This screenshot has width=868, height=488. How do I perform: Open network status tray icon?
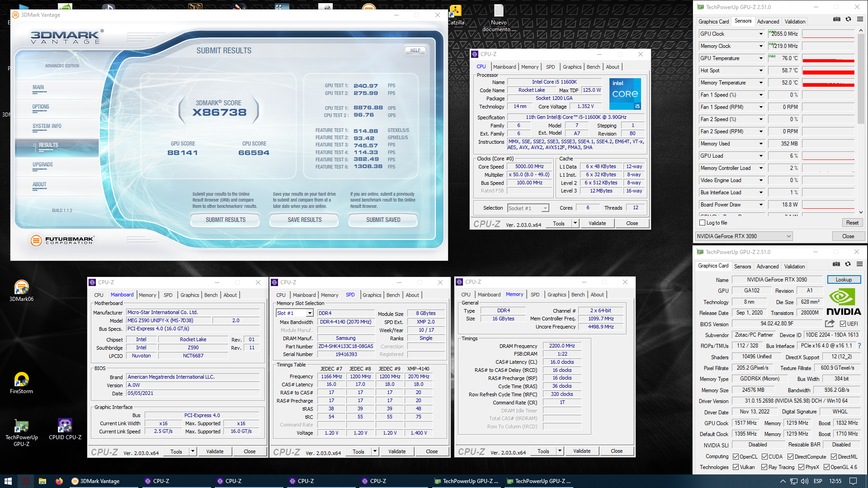[x=794, y=481]
